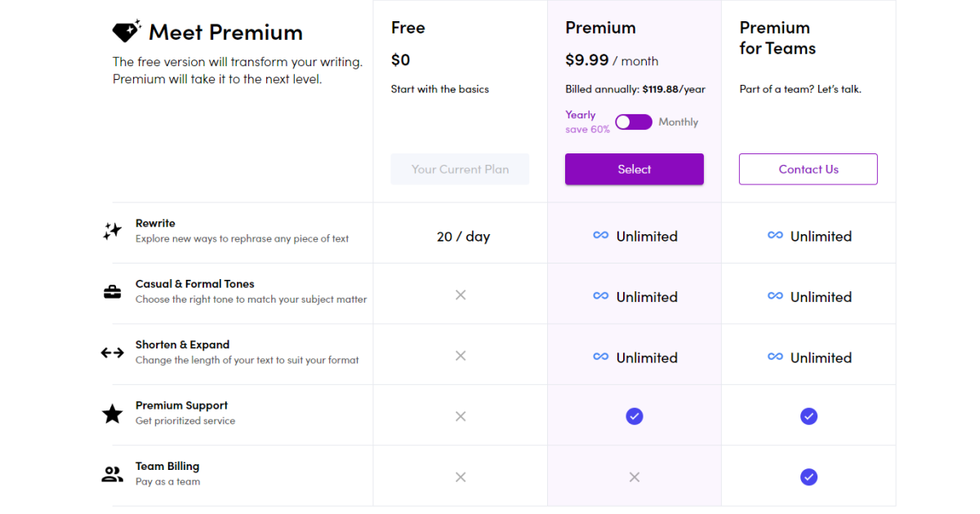Click the infinity icon for Premium Rewrite
The height and width of the screenshot is (514, 980).
pyautogui.click(x=601, y=236)
